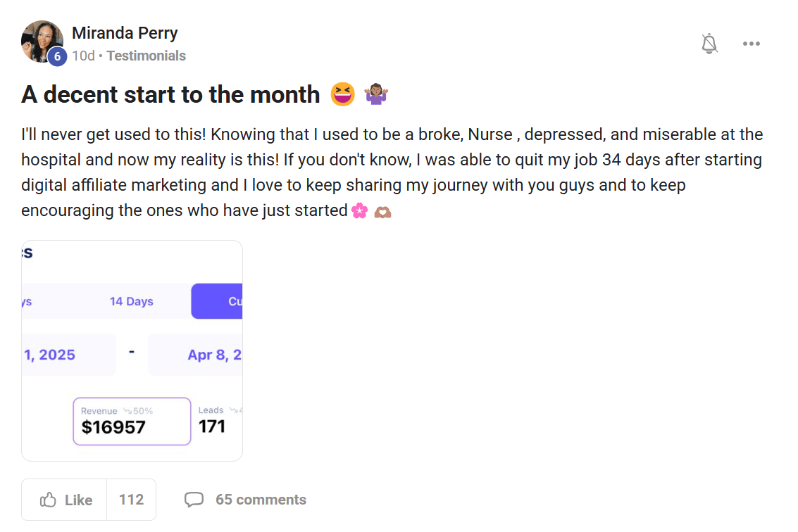View the 112 likes count
This screenshot has width=798, height=532.
[131, 500]
